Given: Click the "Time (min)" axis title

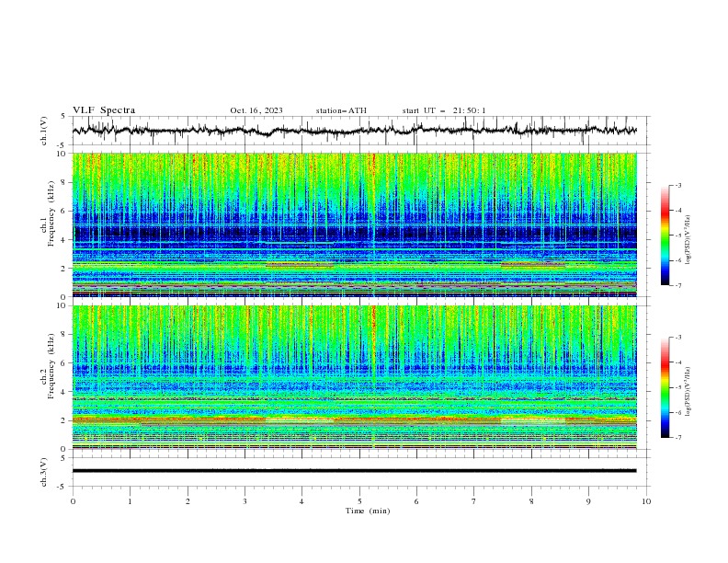Looking at the screenshot, I should 368,511.
